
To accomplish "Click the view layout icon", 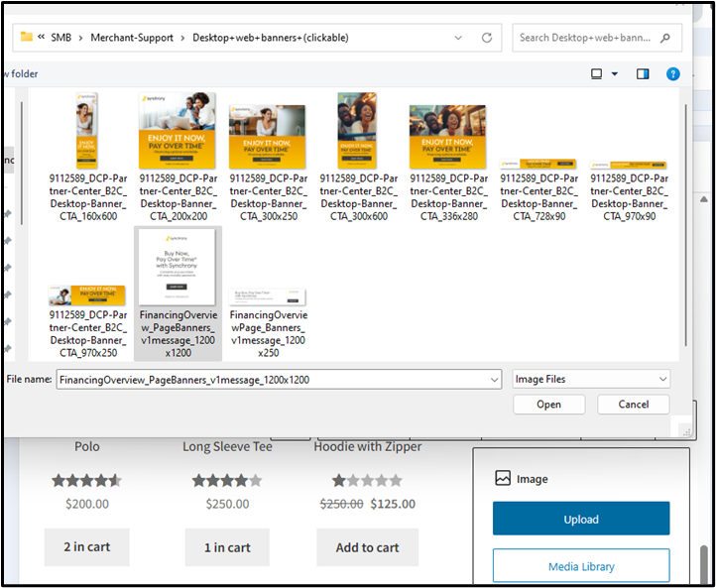I will [x=596, y=73].
